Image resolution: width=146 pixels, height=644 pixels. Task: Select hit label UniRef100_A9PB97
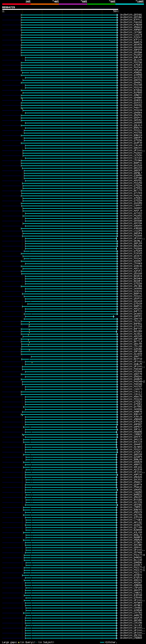(131, 30)
